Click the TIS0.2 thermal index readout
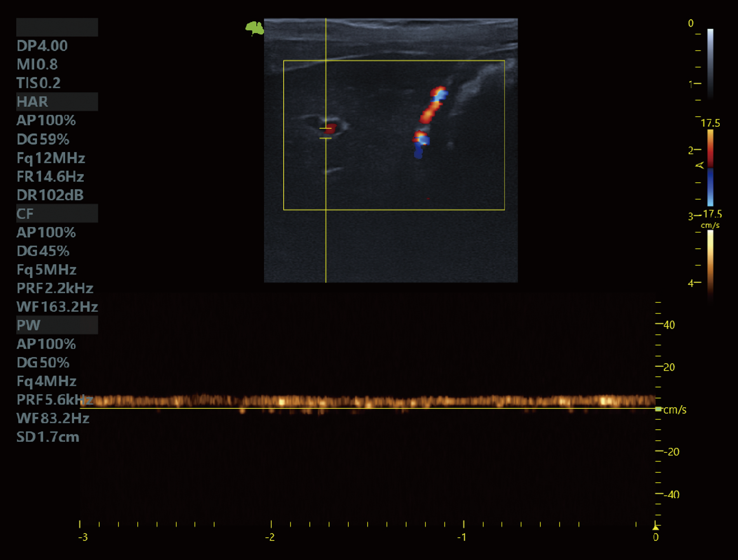The height and width of the screenshot is (560, 738). 38,83
